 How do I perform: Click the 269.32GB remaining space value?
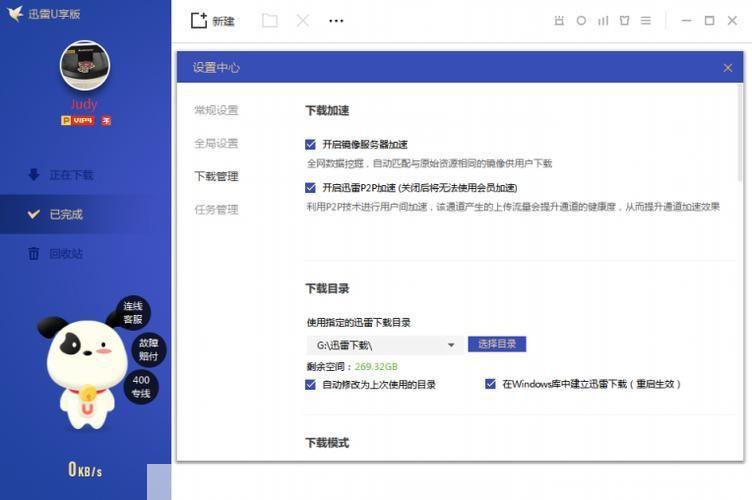pos(376,367)
